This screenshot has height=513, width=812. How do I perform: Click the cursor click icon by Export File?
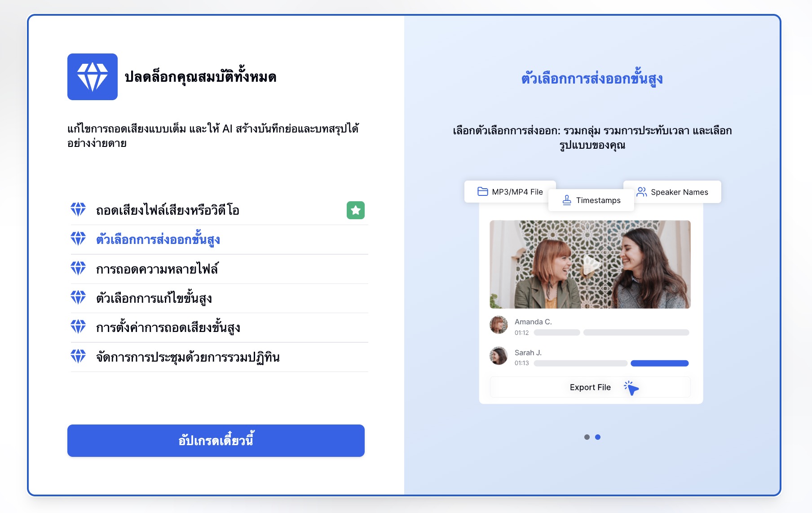click(631, 388)
